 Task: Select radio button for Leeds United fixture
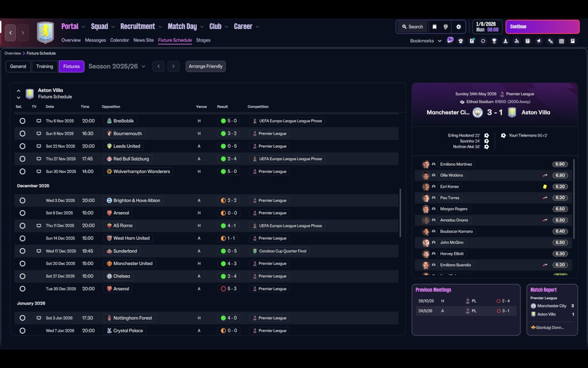pos(23,146)
